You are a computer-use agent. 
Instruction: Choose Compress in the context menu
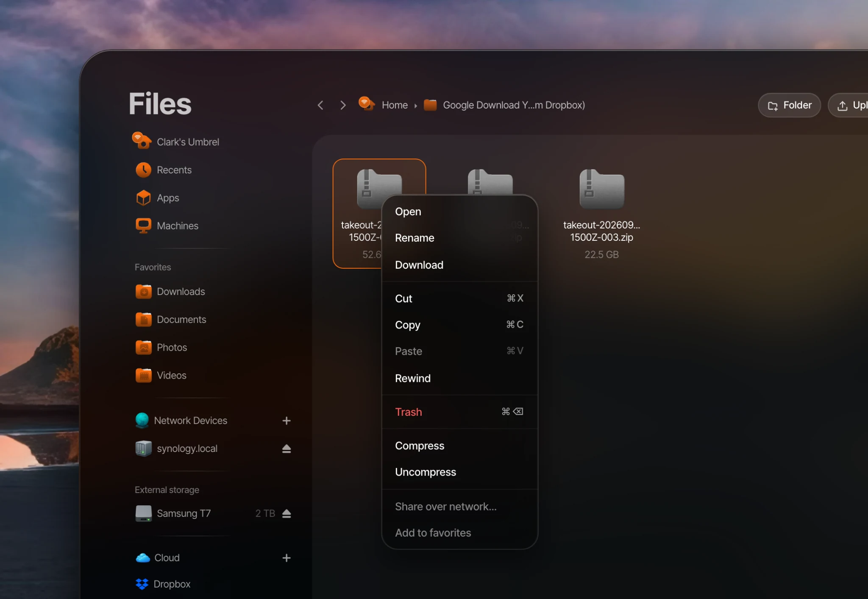tap(459, 446)
